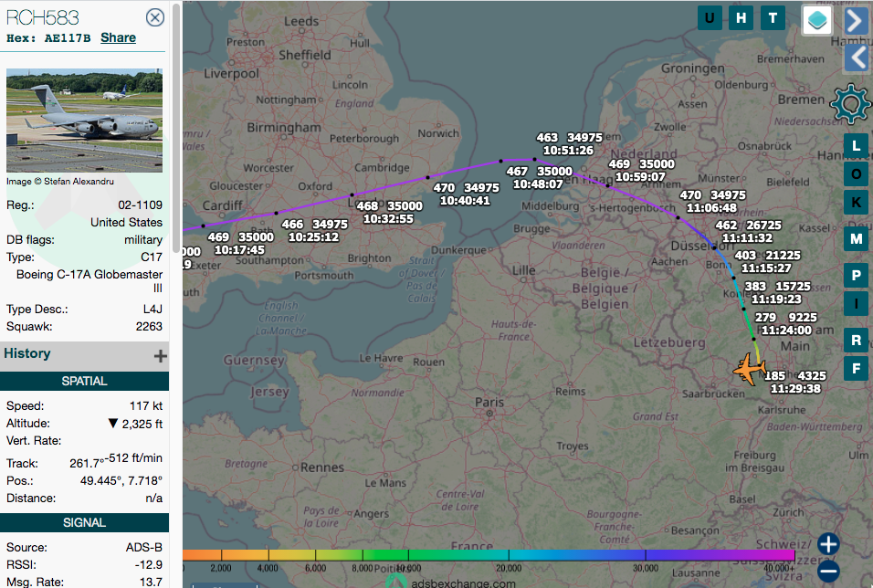Close the RCH583 aircraft info panel
Image resolution: width=873 pixels, height=588 pixels.
tap(154, 18)
